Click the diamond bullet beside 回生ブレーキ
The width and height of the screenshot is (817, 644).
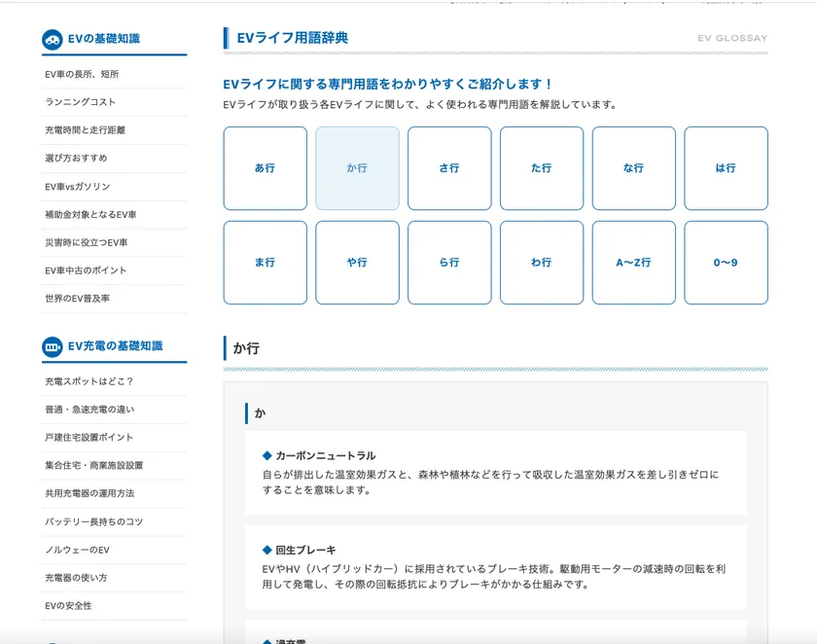coord(266,550)
